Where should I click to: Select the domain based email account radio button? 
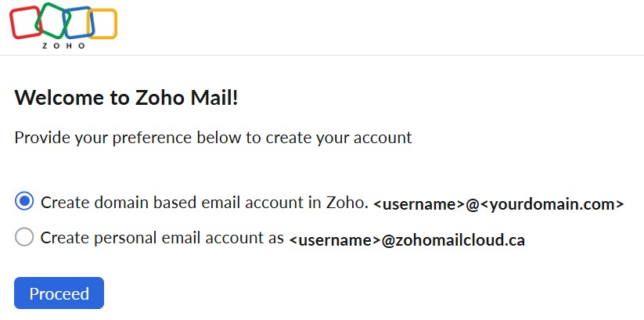point(24,202)
